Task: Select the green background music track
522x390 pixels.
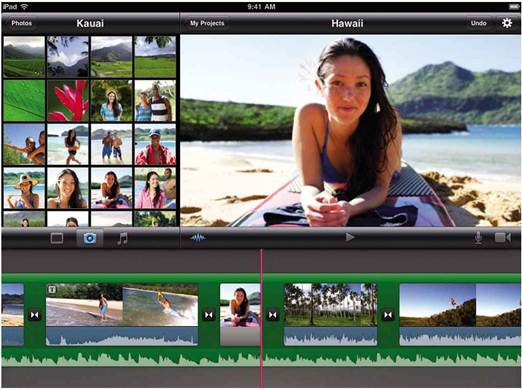Action: 261,358
